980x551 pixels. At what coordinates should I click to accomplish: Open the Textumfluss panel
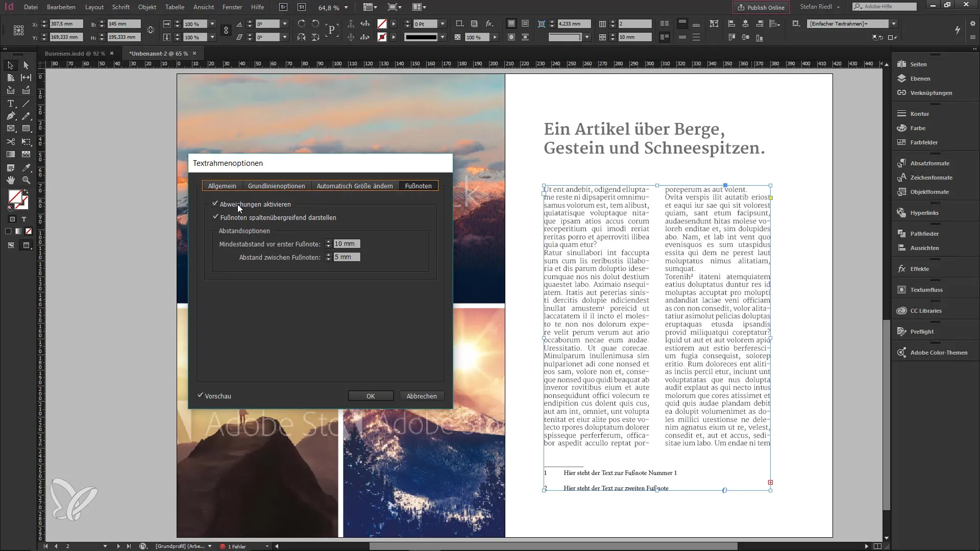pyautogui.click(x=926, y=290)
